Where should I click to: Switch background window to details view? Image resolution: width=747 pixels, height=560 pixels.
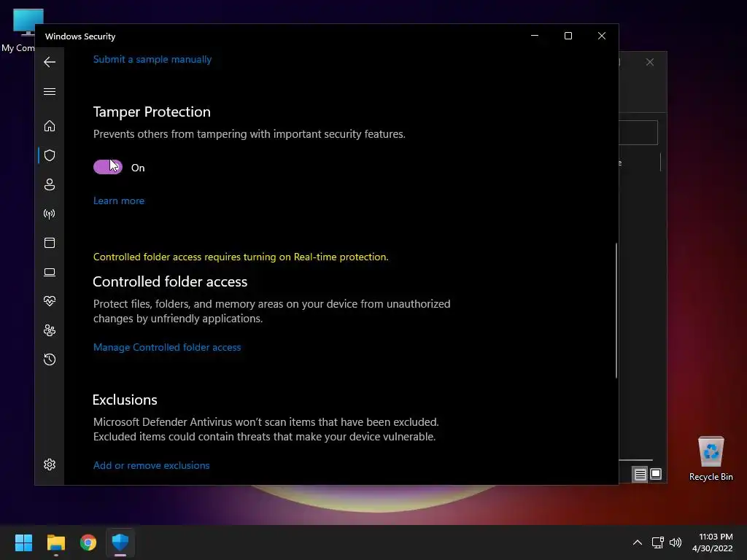point(640,474)
